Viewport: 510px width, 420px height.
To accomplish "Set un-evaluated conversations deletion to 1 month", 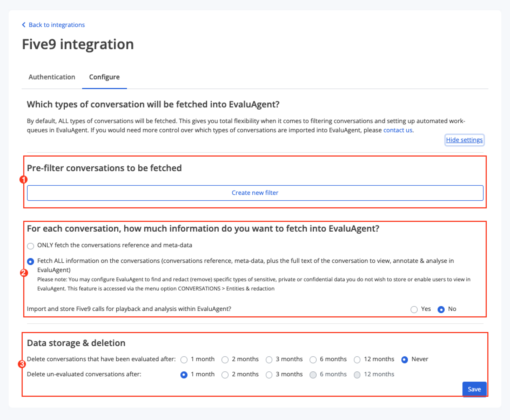I will click(184, 375).
